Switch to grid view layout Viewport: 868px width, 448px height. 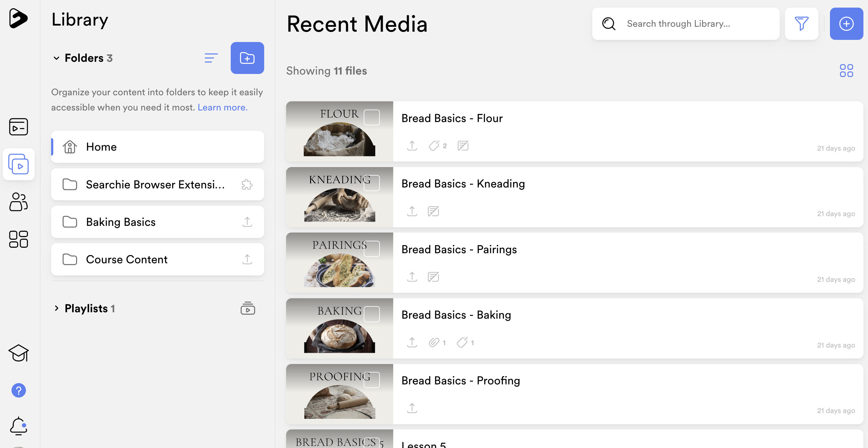point(846,71)
